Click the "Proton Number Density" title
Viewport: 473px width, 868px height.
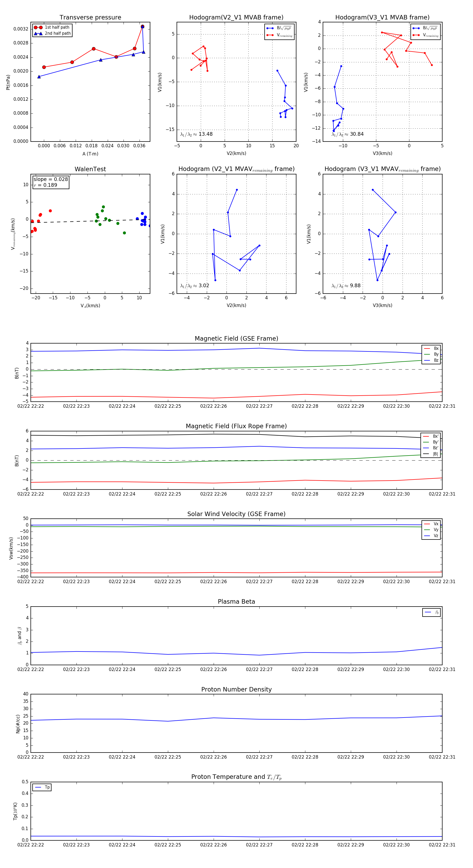[x=236, y=689]
